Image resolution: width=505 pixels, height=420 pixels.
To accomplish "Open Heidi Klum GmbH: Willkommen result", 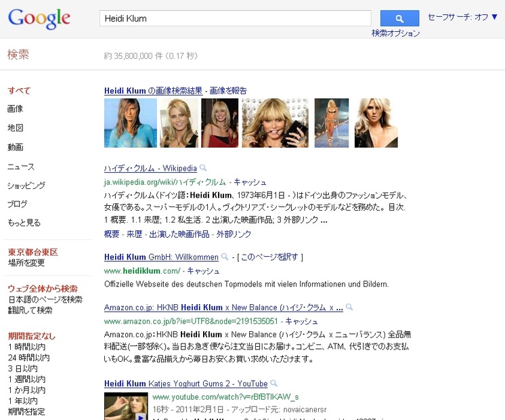I will pyautogui.click(x=161, y=257).
